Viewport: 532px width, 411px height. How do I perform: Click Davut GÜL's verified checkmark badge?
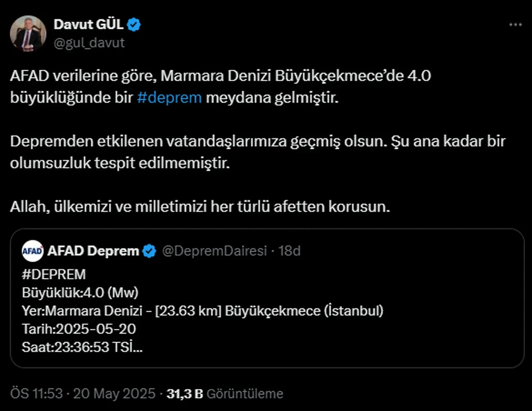133,25
